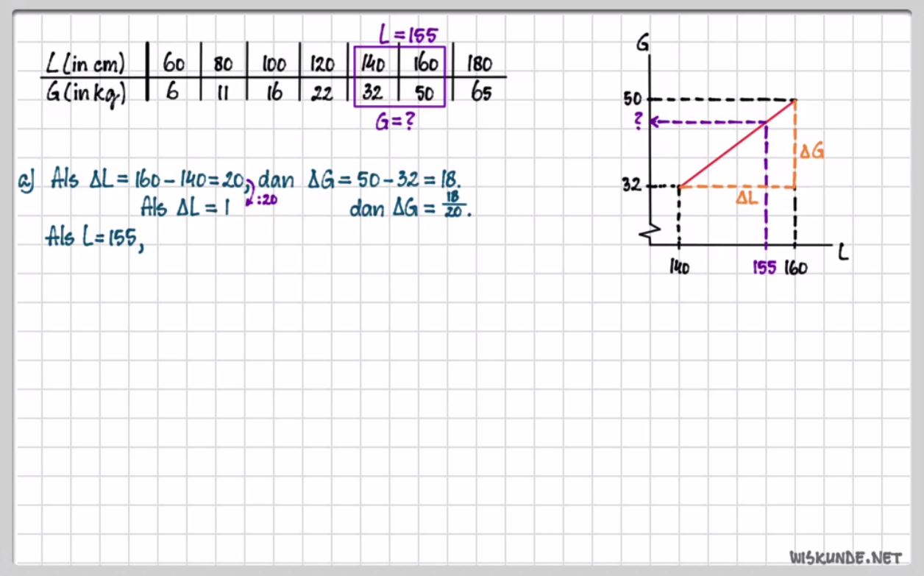Select the equation "ΔG = 50 − 32 = 18"

(x=383, y=179)
